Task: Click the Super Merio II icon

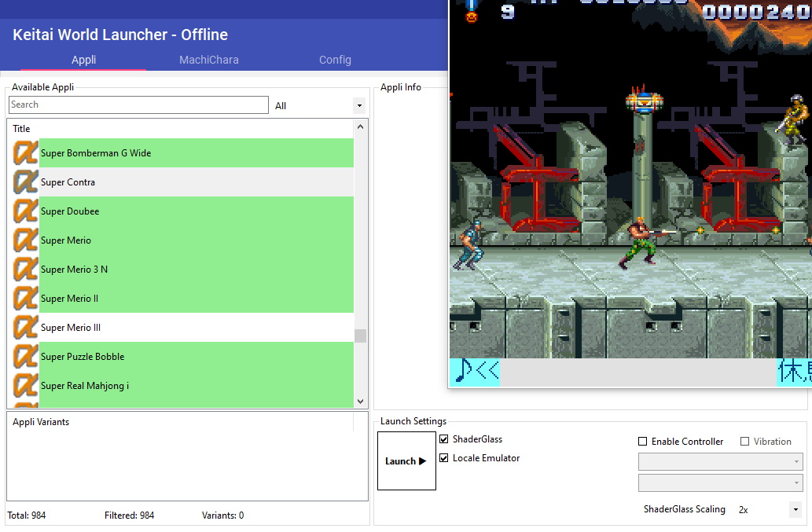Action: pyautogui.click(x=25, y=299)
